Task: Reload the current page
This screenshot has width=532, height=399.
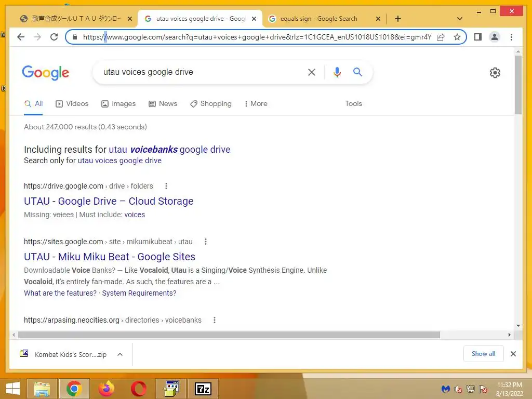Action: pyautogui.click(x=54, y=37)
